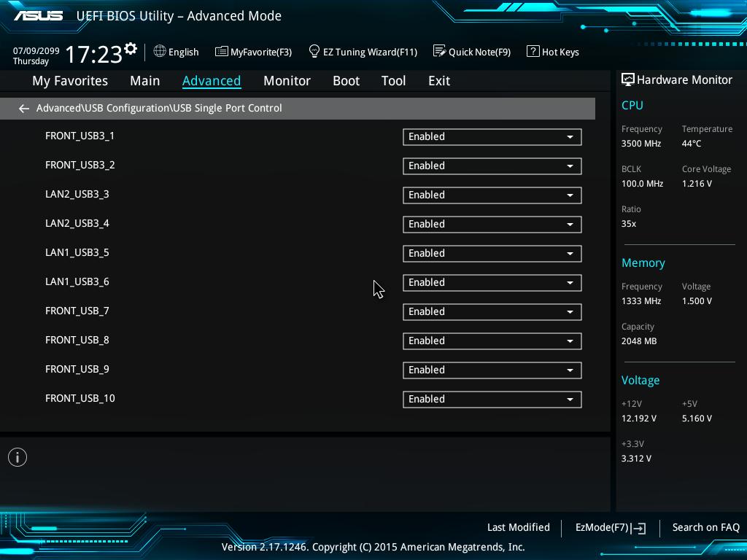
Task: Click the MyFavorite list icon
Action: (x=221, y=52)
